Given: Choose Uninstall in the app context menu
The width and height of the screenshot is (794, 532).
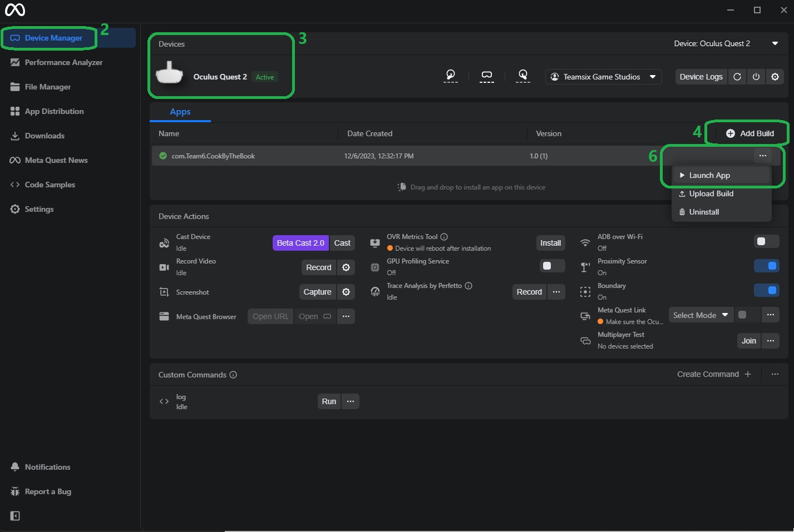Looking at the screenshot, I should (704, 212).
